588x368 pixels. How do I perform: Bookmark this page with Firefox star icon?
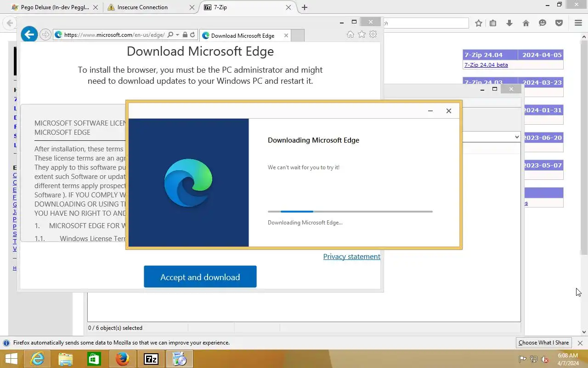(479, 23)
